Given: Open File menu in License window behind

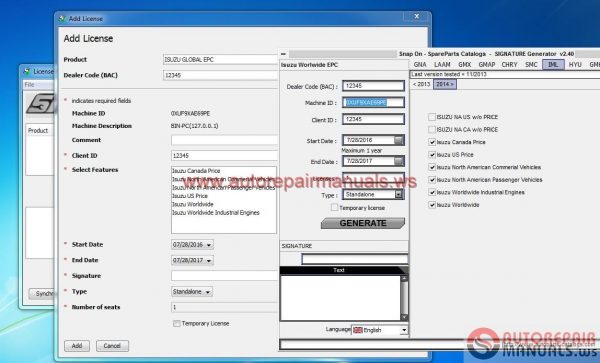Looking at the screenshot, I should 29,85.
